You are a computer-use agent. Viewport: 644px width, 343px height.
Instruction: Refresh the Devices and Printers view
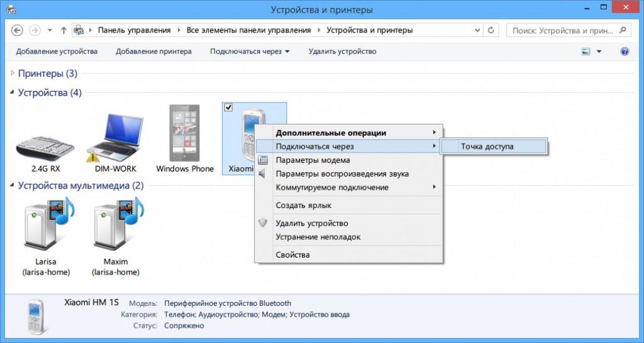(x=491, y=30)
